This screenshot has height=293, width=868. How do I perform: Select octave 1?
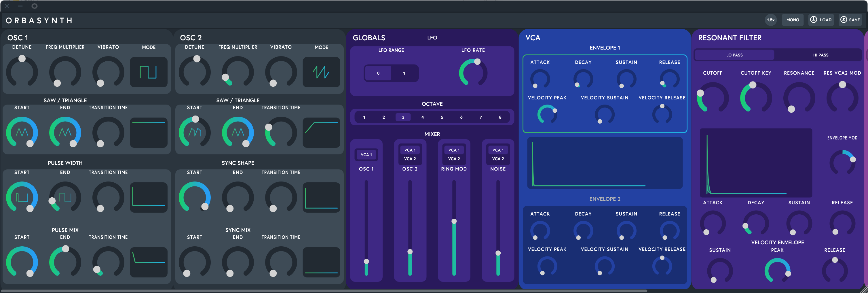pyautogui.click(x=364, y=117)
